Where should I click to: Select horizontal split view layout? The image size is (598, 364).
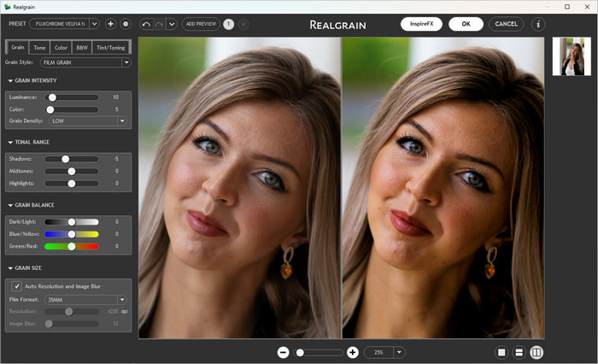coord(519,352)
